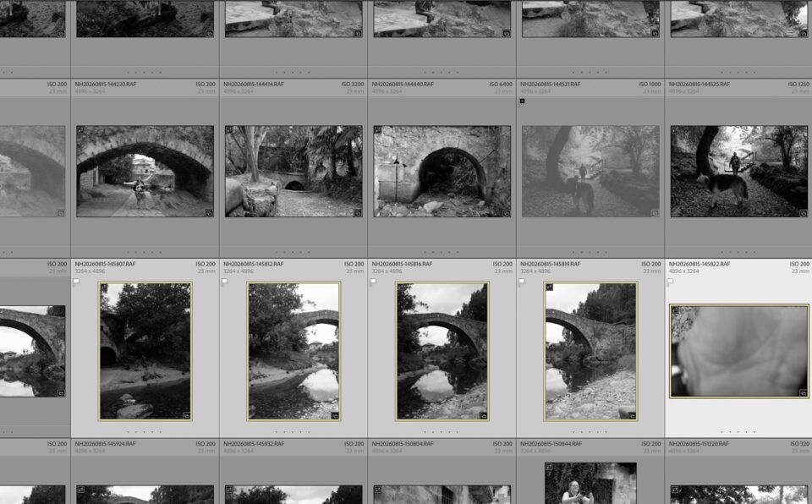Screen dimensions: 812x504
Task: Click filename NH20260815-150804.RAF
Action: pos(403,444)
